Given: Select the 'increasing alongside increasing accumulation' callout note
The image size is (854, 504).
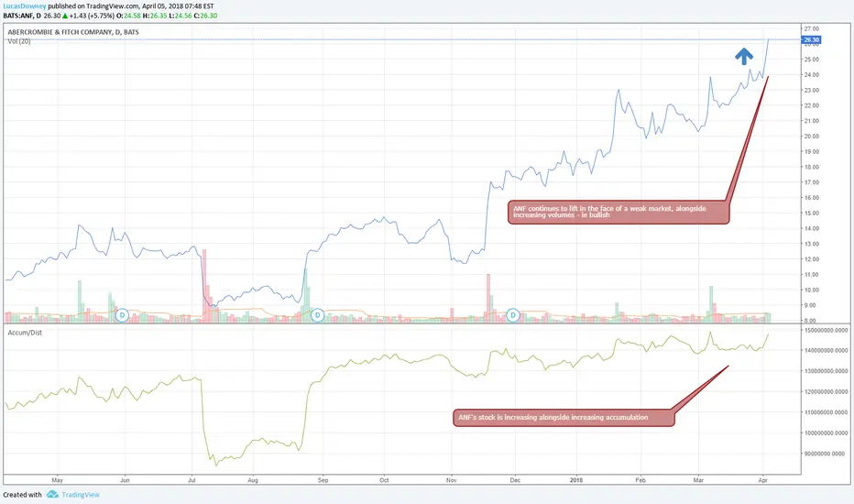Looking at the screenshot, I should point(564,417).
